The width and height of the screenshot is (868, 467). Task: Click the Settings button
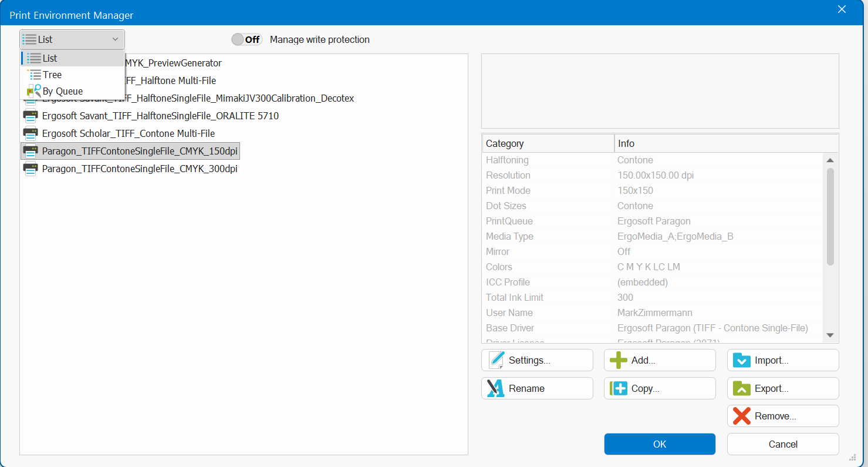point(537,360)
